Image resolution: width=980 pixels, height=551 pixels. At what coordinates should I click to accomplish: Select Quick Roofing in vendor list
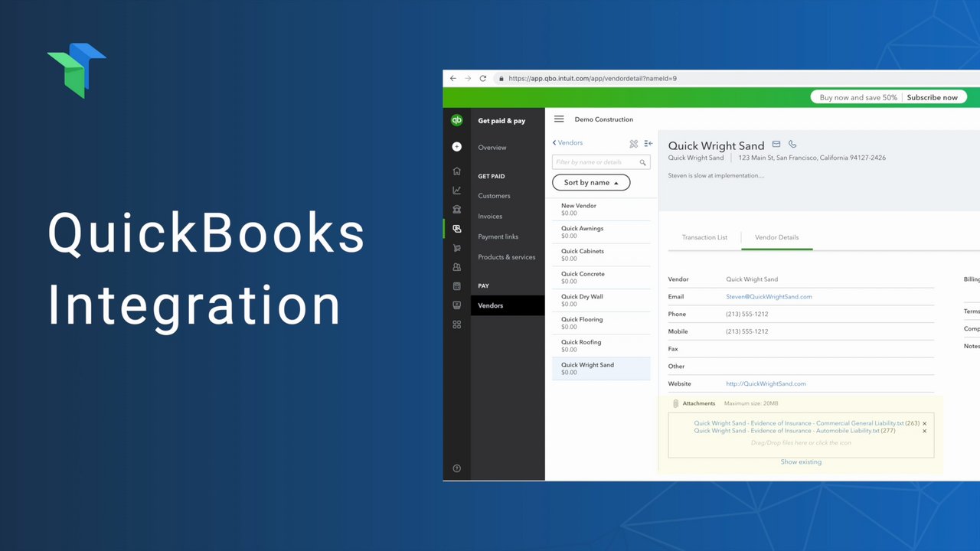coord(602,346)
